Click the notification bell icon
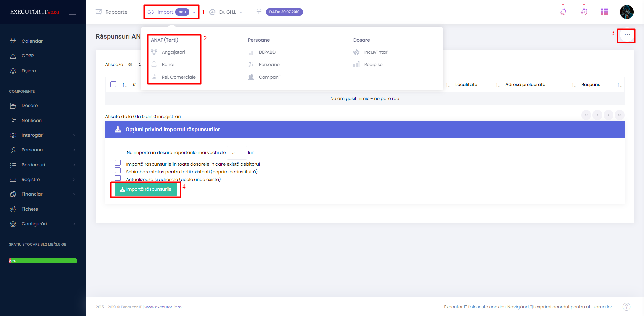 [x=563, y=12]
